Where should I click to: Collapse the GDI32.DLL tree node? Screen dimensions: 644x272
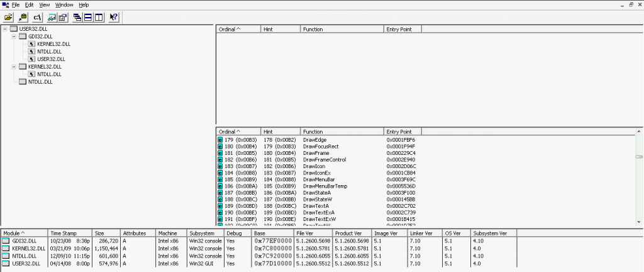(x=14, y=36)
